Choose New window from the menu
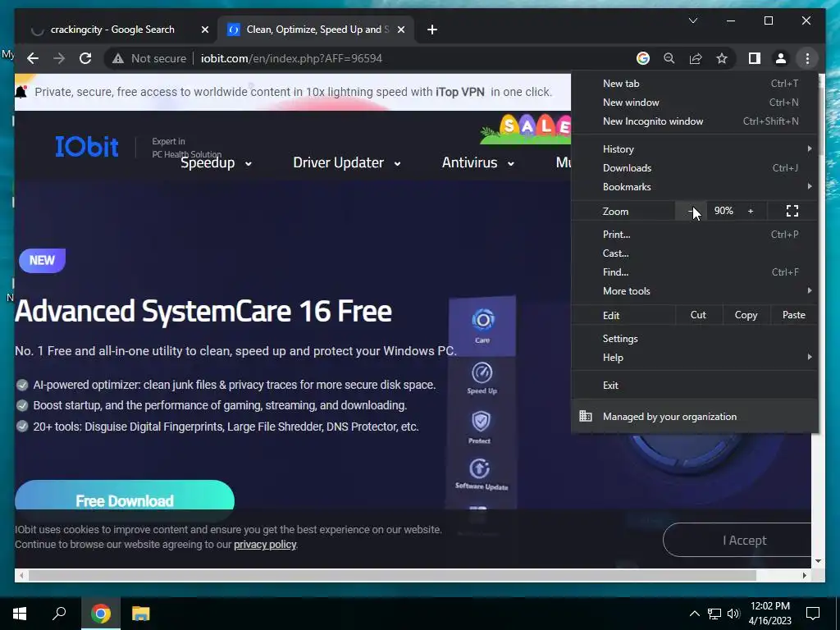Image resolution: width=840 pixels, height=630 pixels. click(x=695, y=103)
